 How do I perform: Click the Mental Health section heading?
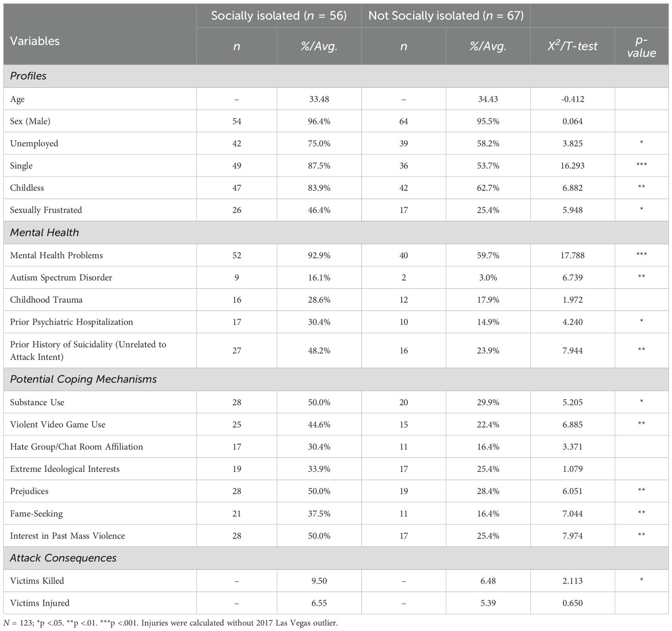click(45, 232)
